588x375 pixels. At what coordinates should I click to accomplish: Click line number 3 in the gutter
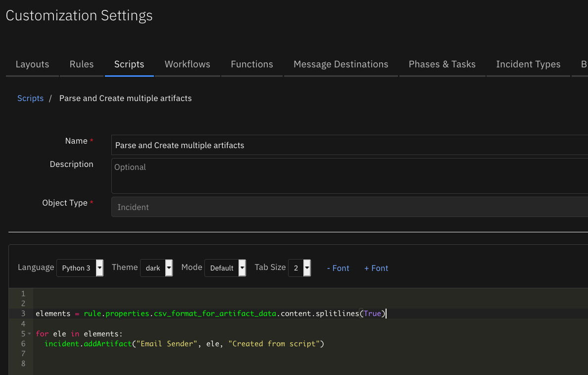(x=23, y=314)
